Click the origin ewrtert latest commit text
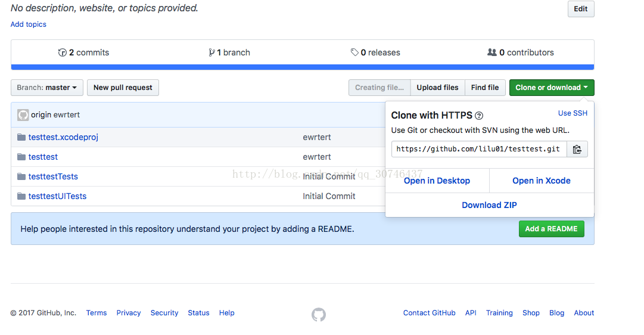This screenshot has width=644, height=335. [55, 114]
